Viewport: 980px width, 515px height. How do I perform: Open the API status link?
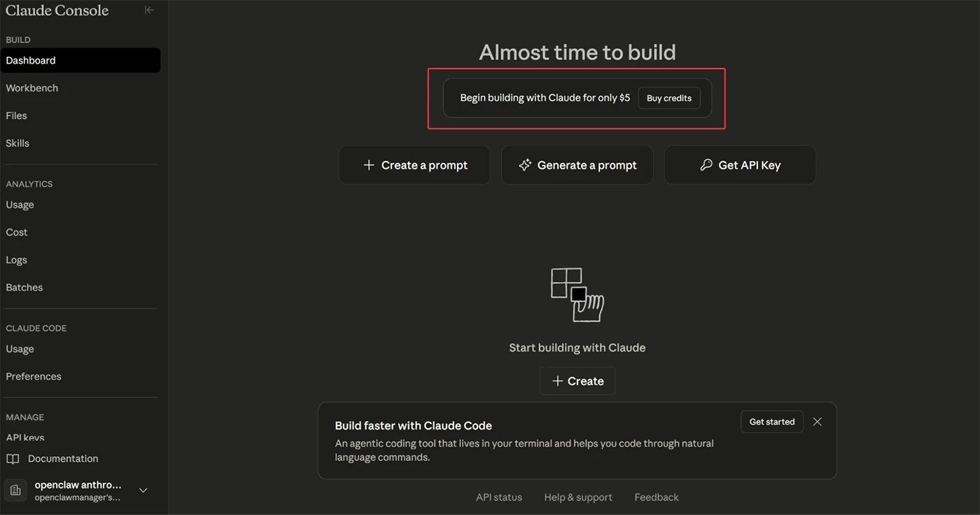[x=499, y=498]
